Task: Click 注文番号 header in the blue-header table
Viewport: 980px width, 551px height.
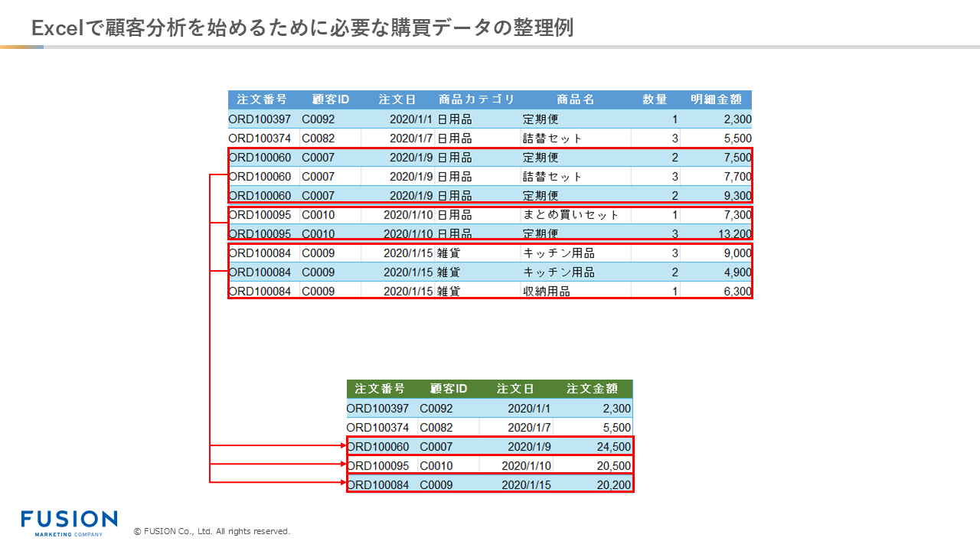Action: pos(262,99)
